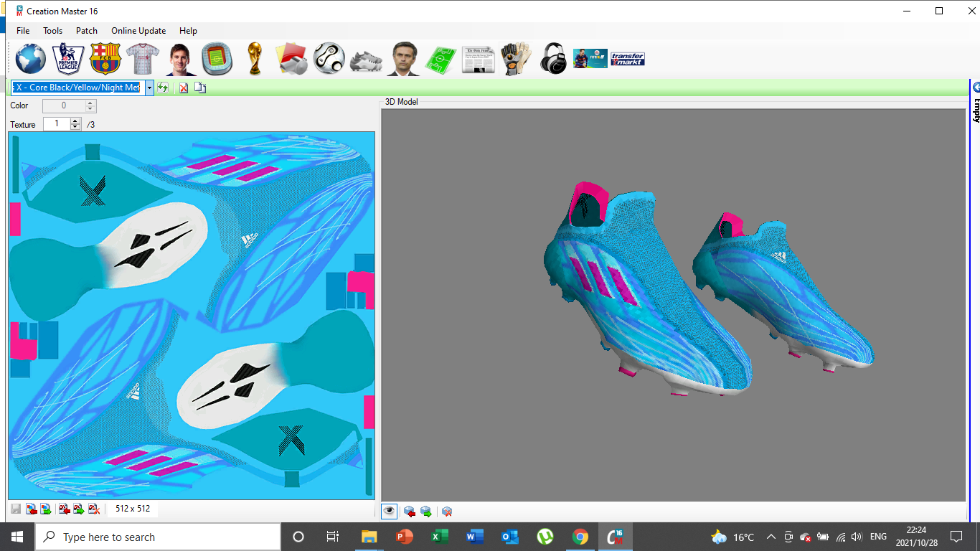Open the FC Barcelona teams icon
The height and width of the screenshot is (551, 980).
click(x=105, y=59)
